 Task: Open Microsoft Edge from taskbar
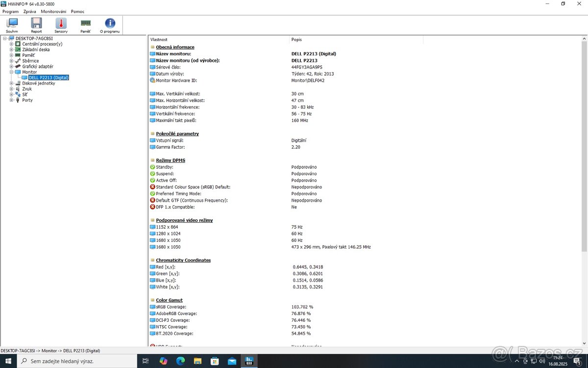[180, 361]
